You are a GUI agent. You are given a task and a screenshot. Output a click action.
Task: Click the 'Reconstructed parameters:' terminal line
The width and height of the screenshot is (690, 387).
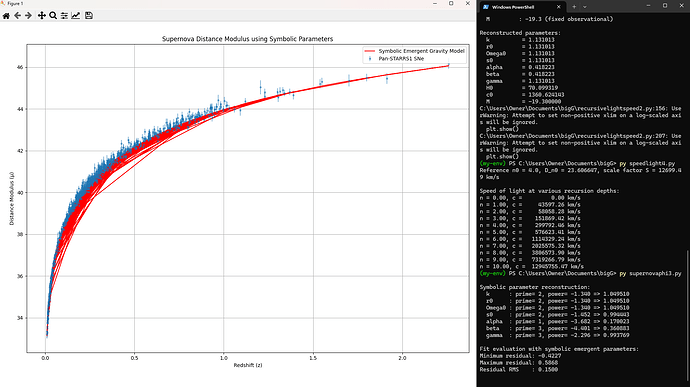520,33
